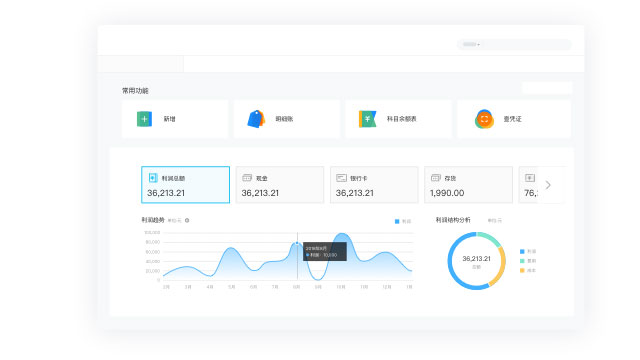
Task: Click the green 新增 plus icon
Action: click(144, 119)
